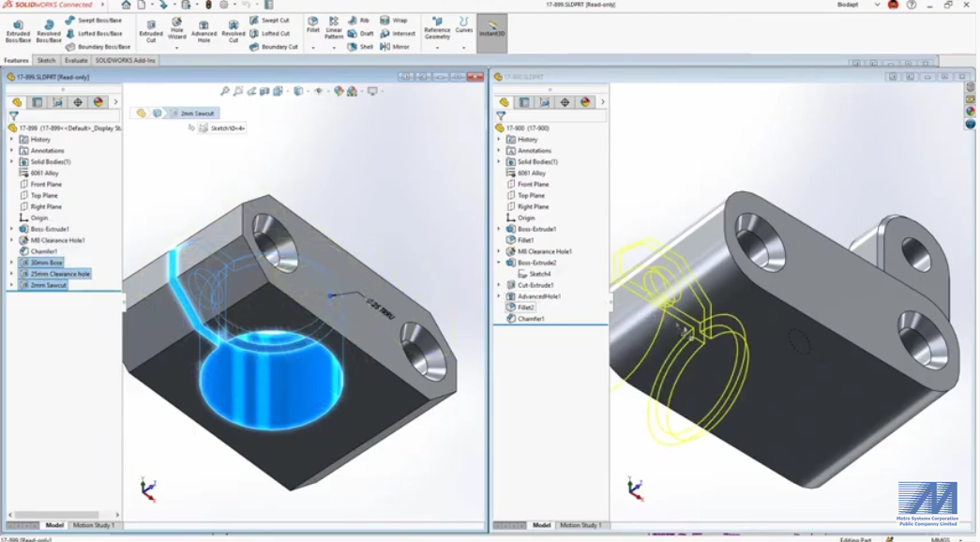Select the Intersect tool
This screenshot has width=980, height=542.
coord(398,33)
